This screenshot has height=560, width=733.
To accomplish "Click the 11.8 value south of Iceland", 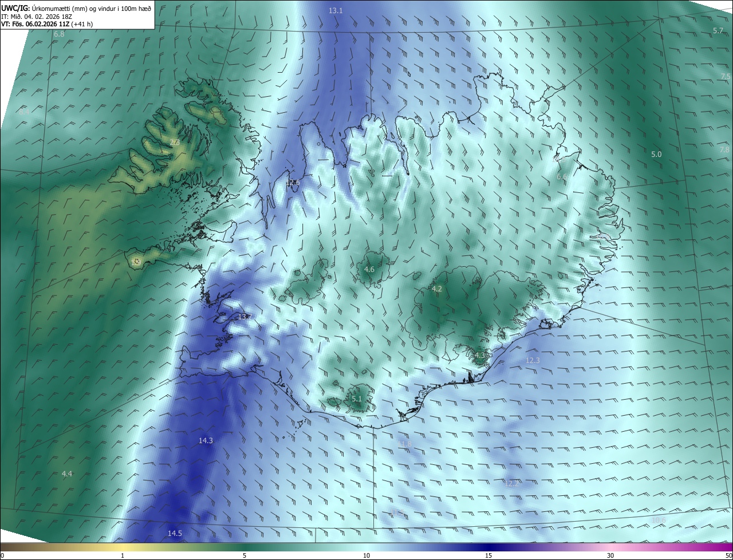I will pyautogui.click(x=404, y=444).
